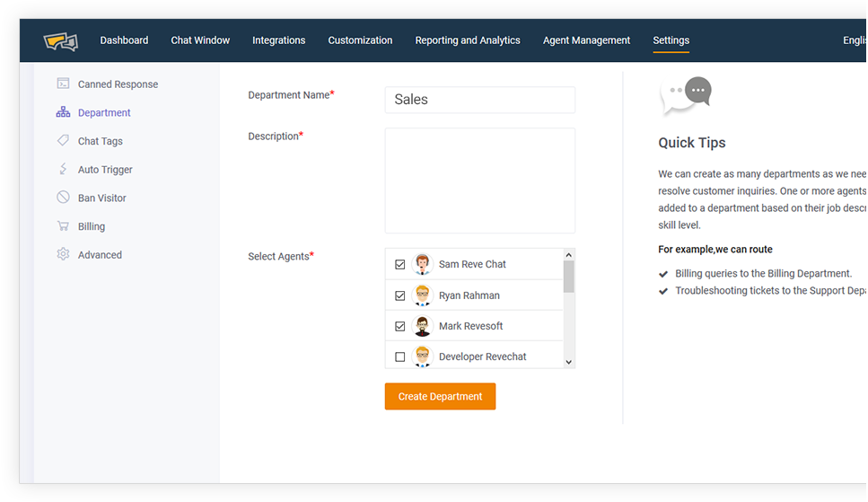Check the Developer Revechat agent checkbox
The width and height of the screenshot is (868, 502).
tap(400, 357)
